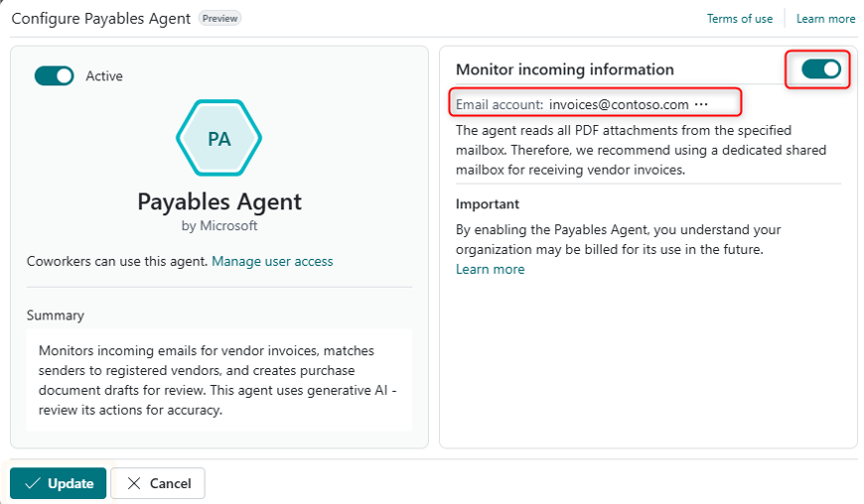Image resolution: width=864 pixels, height=504 pixels.
Task: Open the Manage user access link
Action: pos(272,261)
